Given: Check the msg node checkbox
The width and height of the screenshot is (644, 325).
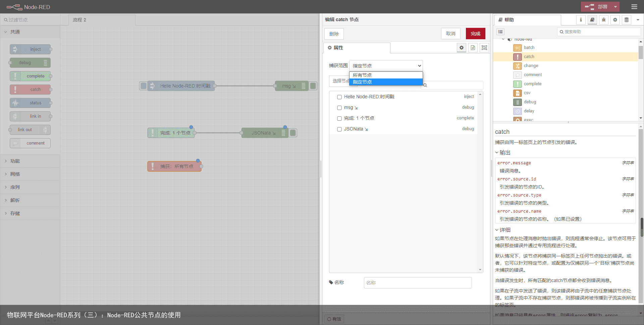Looking at the screenshot, I should [x=339, y=108].
